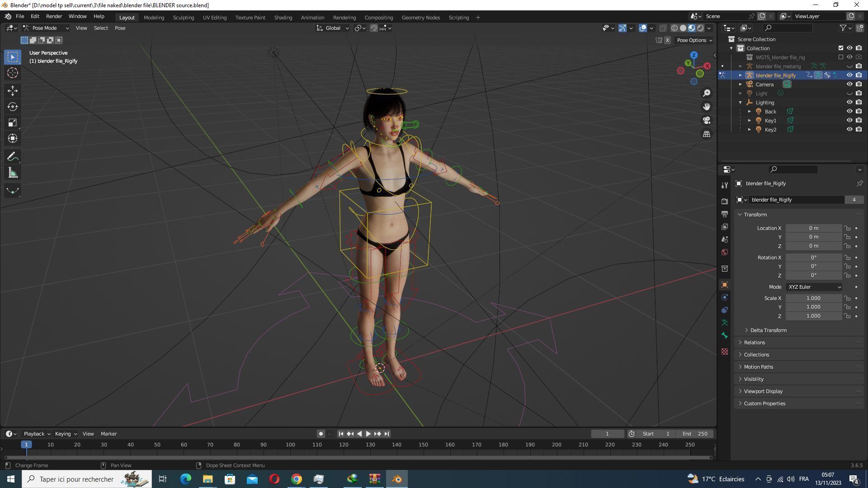This screenshot has width=868, height=488.
Task: Expand the Viewport Display panel
Action: [763, 391]
